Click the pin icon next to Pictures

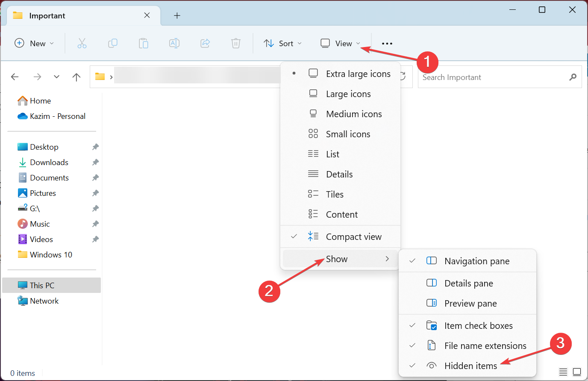pos(95,193)
